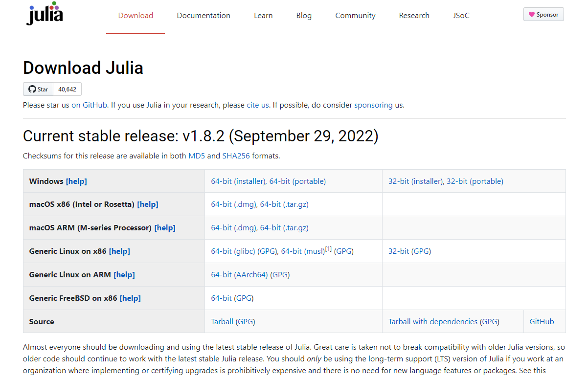Download the 64-bit AArch64 Linux build

(x=238, y=274)
